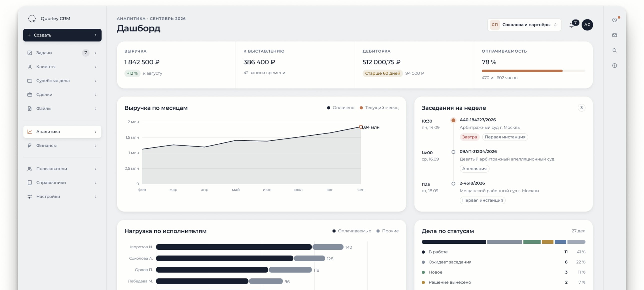The image size is (644, 290).
Task: Open the Справочники menu item
Action: (x=62, y=183)
